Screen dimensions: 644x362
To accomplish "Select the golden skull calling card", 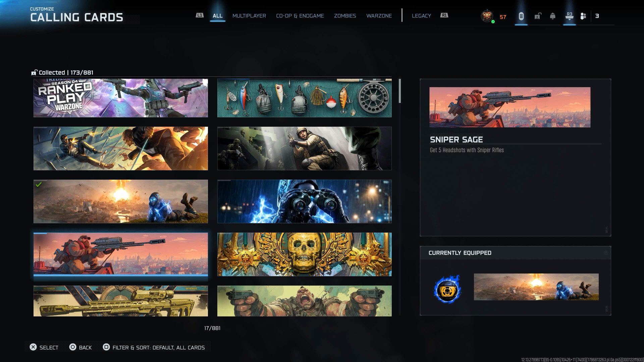I will tap(305, 254).
